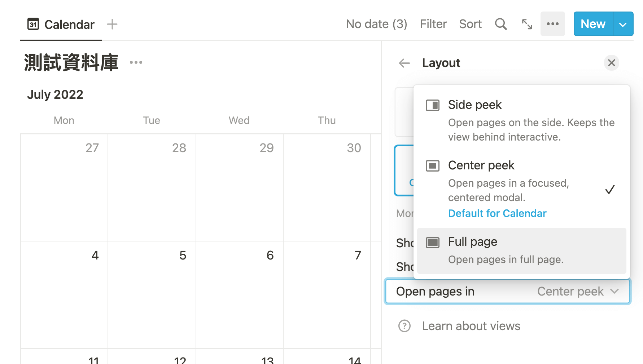Show No date (3) items

[376, 24]
